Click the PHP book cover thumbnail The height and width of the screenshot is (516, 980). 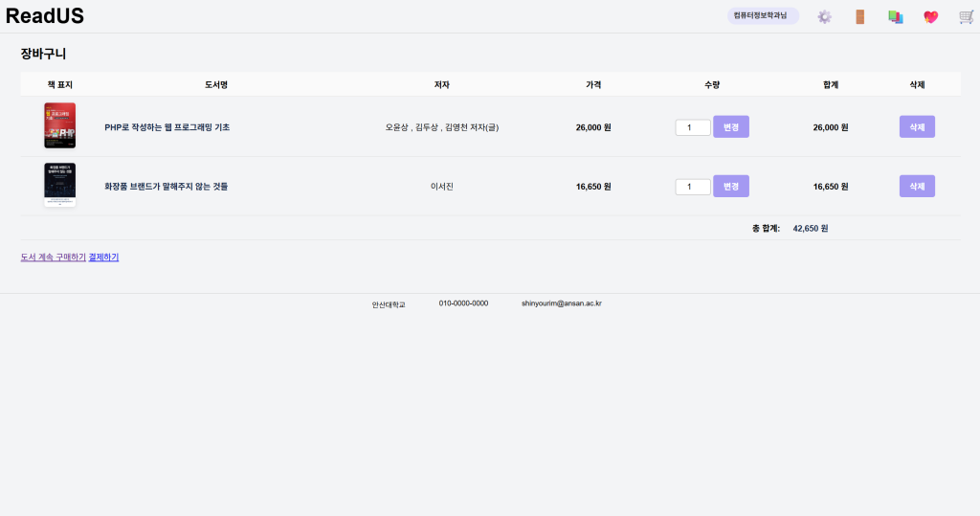[60, 125]
